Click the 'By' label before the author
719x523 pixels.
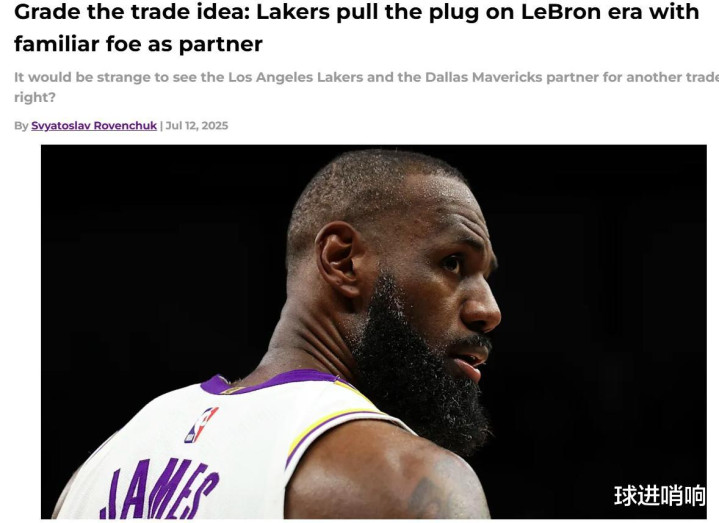pyautogui.click(x=21, y=126)
